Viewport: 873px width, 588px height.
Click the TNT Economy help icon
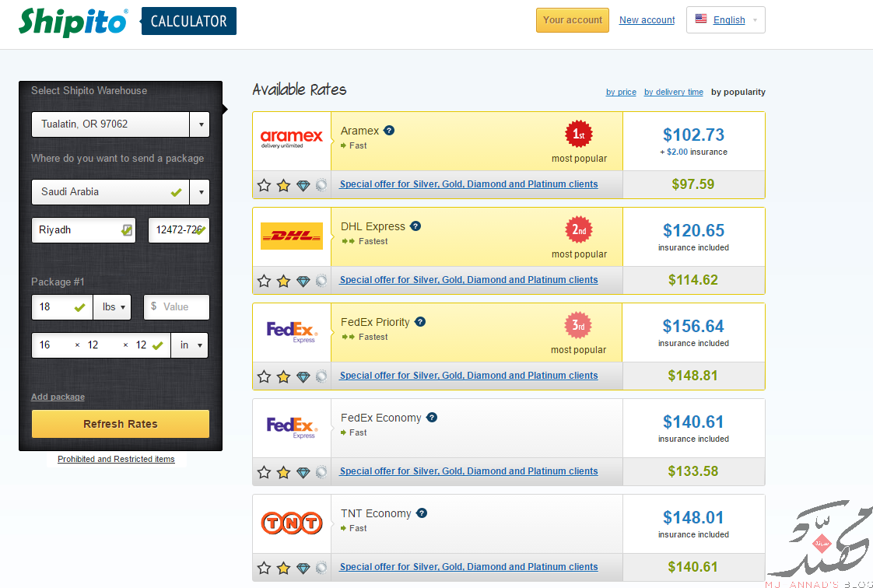[422, 513]
